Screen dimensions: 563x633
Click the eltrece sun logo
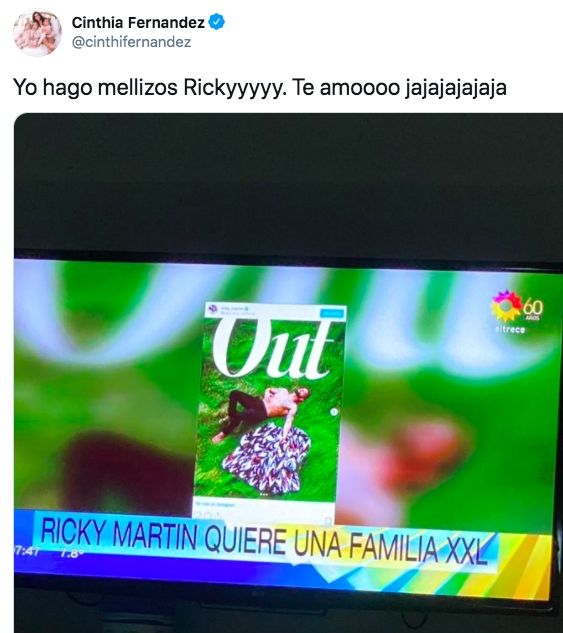(x=507, y=307)
